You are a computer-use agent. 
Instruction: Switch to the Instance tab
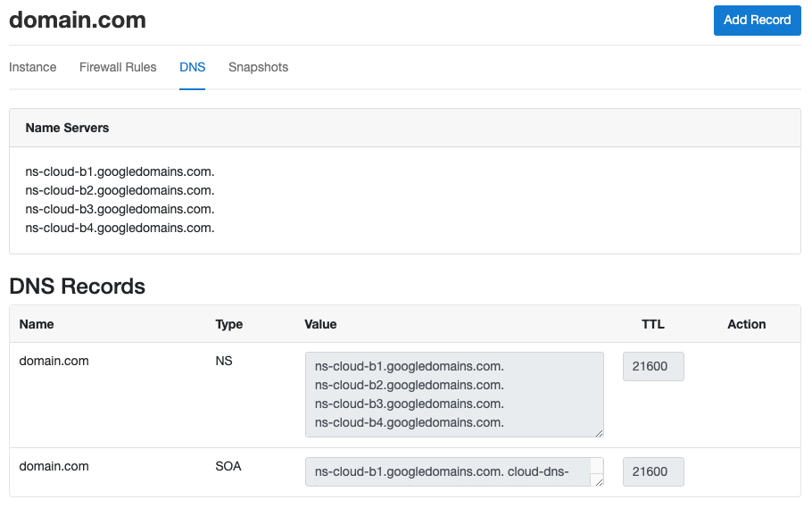(33, 67)
